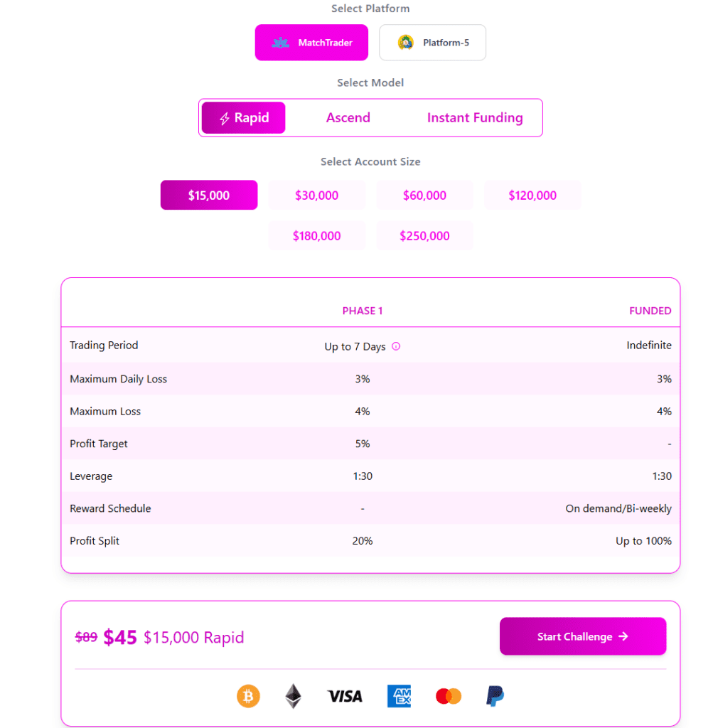The width and height of the screenshot is (713, 728).
Task: Switch to the Instant Funding tab
Action: coord(475,118)
